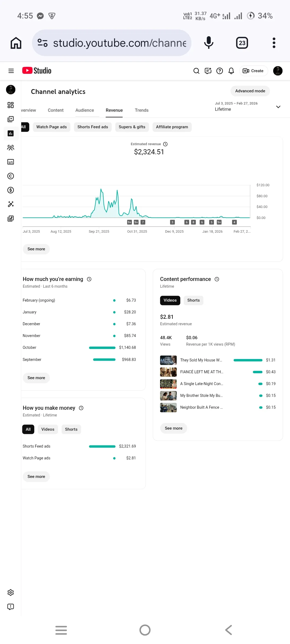The width and height of the screenshot is (290, 644).
Task: Open the Studio hamburger navigation menu
Action: pyautogui.click(x=11, y=71)
